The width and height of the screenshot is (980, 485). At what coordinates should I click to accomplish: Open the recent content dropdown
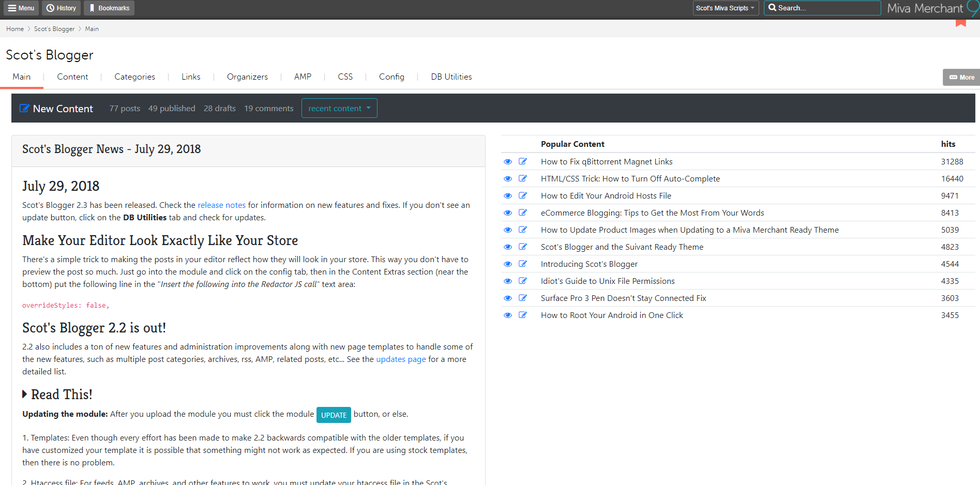(x=339, y=109)
